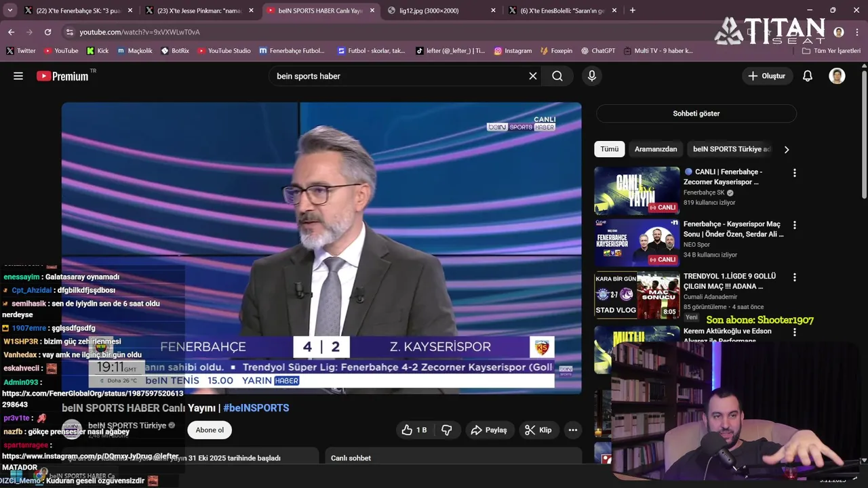Open the YouTube Studio bookmark
The width and height of the screenshot is (868, 488).
(x=224, y=51)
